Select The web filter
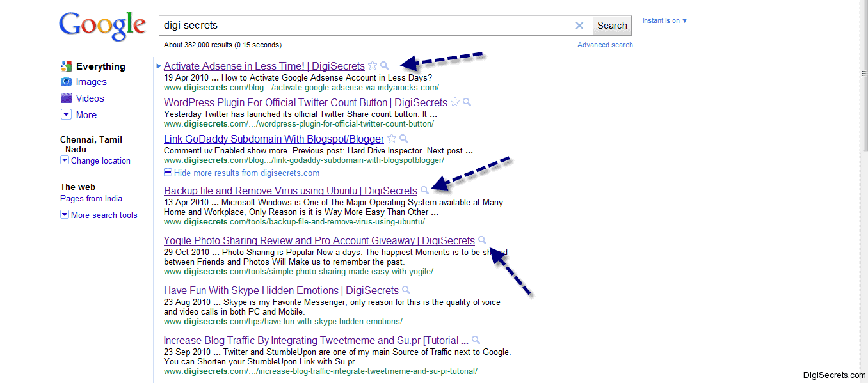Screen dimensions: 868x383 (x=77, y=187)
